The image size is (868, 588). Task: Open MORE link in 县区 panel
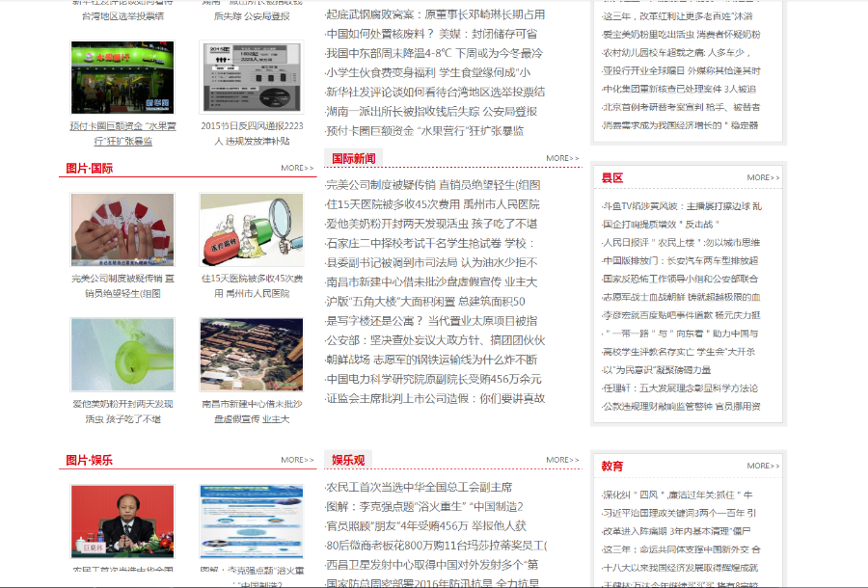(764, 177)
